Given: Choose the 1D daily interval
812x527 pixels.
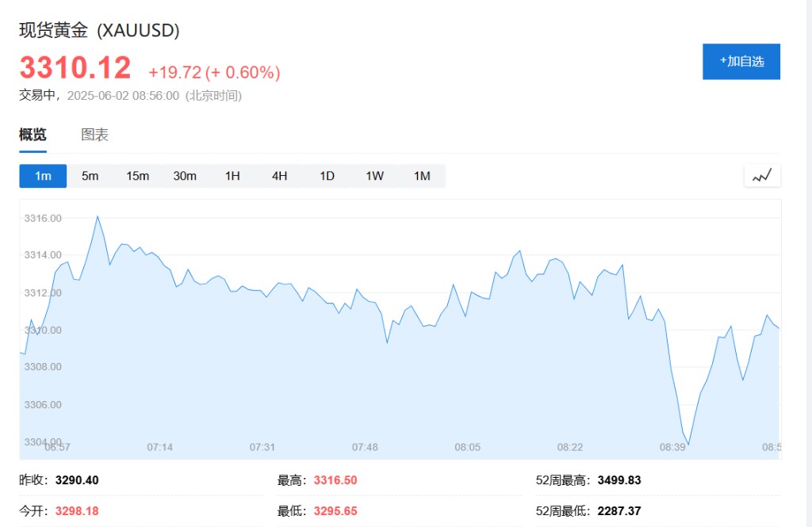Looking at the screenshot, I should (x=327, y=176).
